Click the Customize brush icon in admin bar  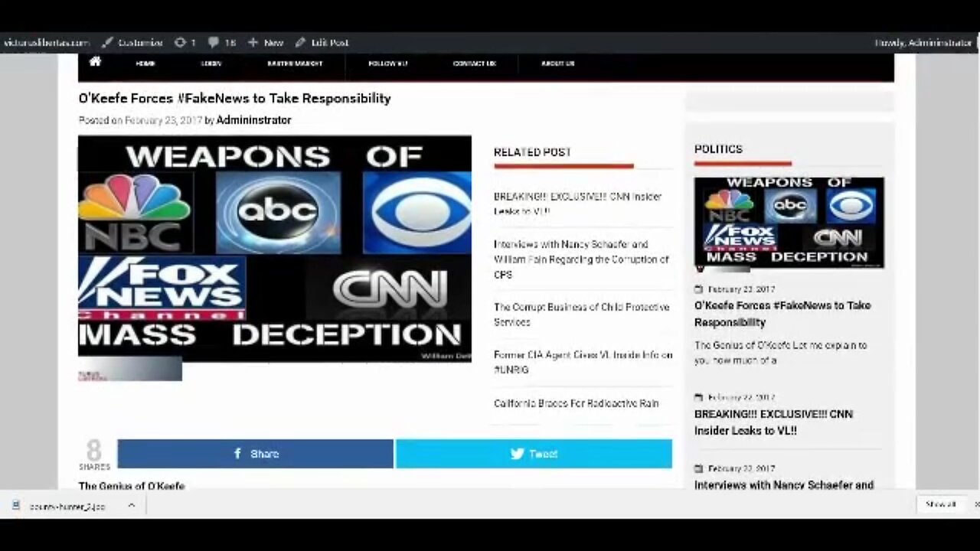107,43
